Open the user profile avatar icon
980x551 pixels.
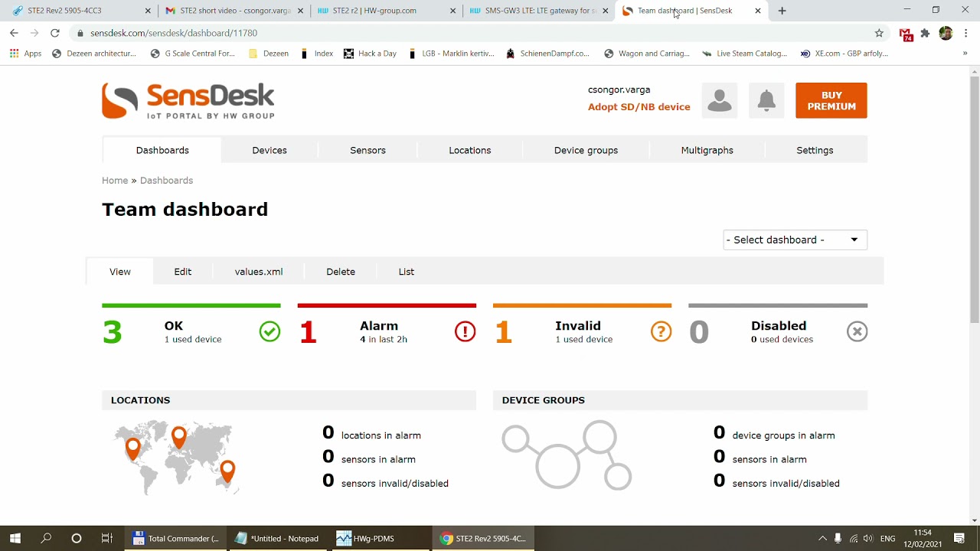[x=720, y=100]
